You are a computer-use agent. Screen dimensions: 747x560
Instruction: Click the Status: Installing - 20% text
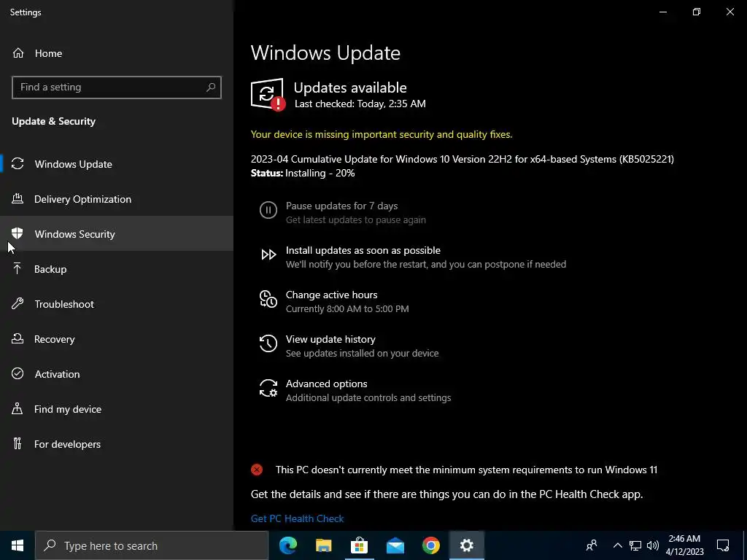coord(303,173)
